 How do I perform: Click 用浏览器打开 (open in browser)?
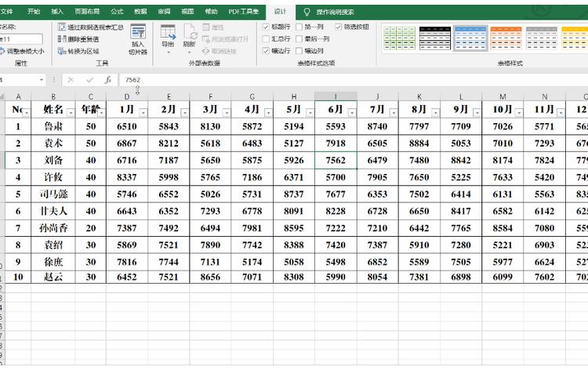click(x=225, y=39)
